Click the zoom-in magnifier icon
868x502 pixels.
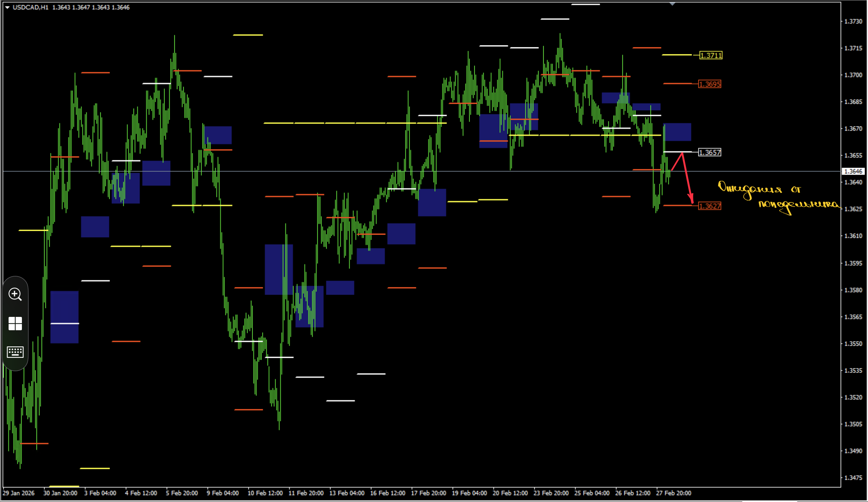click(15, 294)
